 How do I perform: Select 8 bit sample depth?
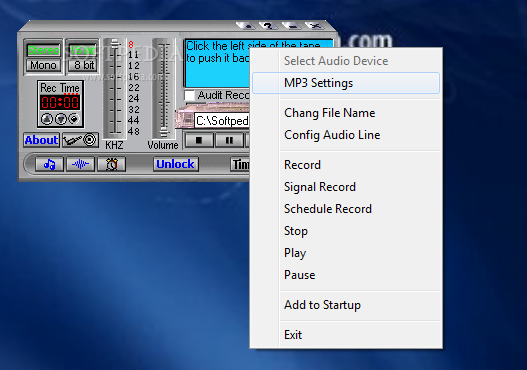point(83,65)
